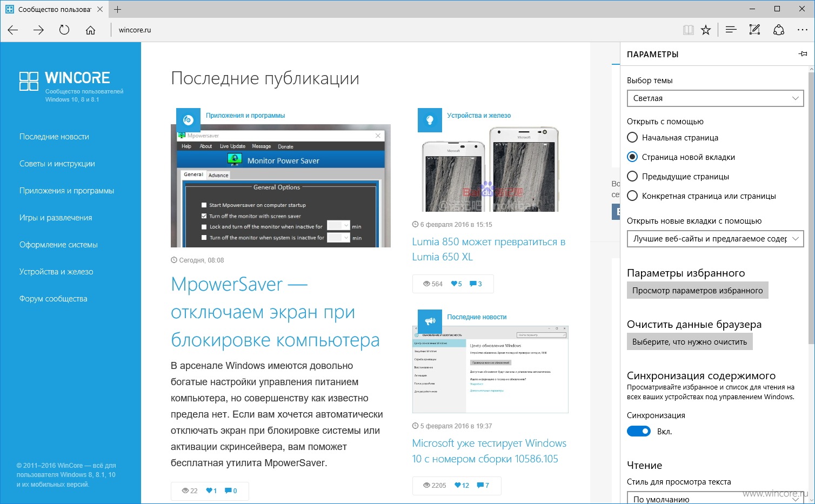Open Форум сообщества in sidebar

[x=53, y=299]
